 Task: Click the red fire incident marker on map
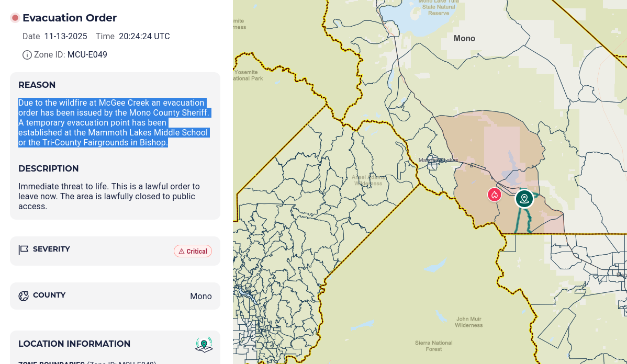pos(495,195)
